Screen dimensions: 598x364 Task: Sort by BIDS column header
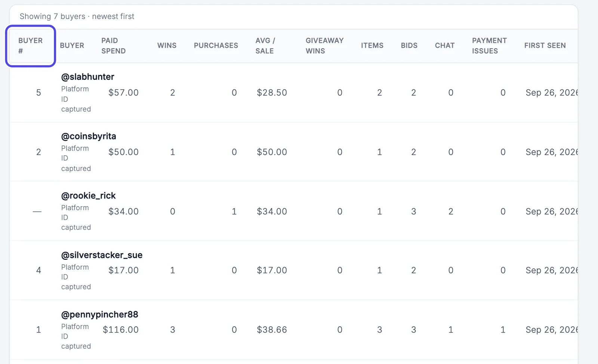409,46
